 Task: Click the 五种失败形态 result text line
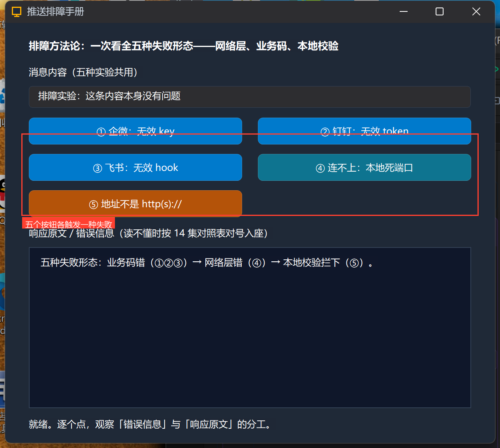point(207,262)
